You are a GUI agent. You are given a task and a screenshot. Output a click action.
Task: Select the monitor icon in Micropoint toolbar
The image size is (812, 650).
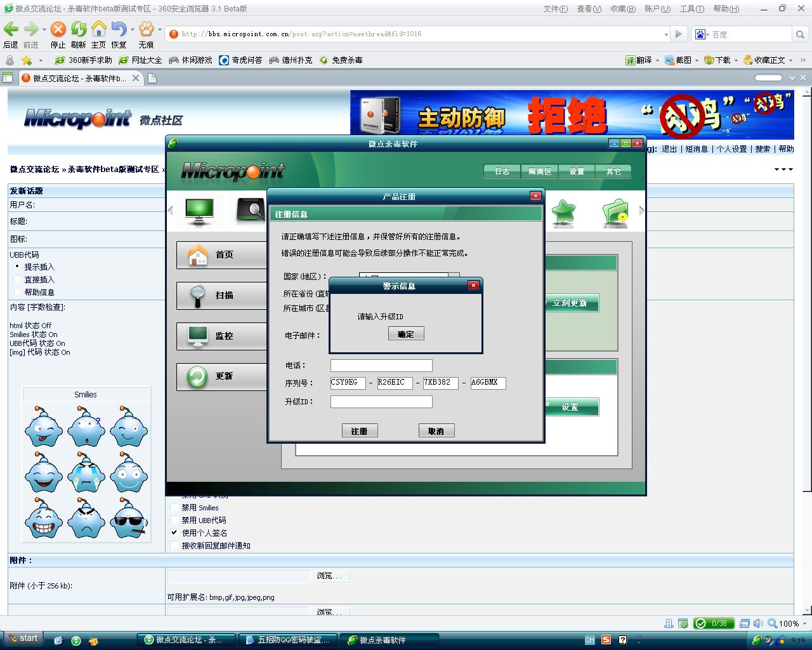(199, 211)
